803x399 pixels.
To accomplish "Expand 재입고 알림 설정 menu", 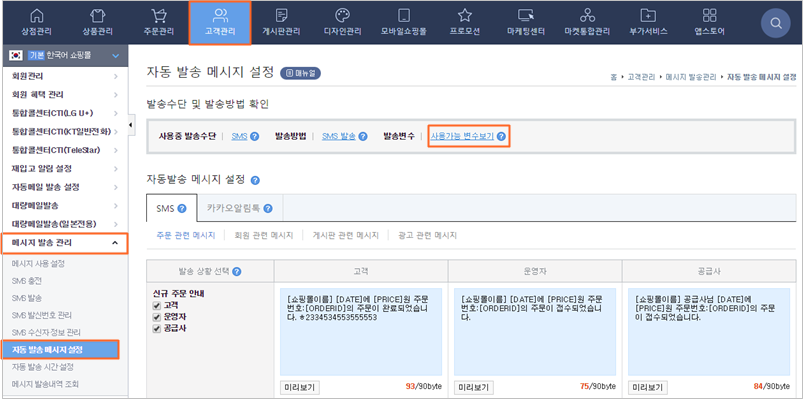I will [x=65, y=169].
